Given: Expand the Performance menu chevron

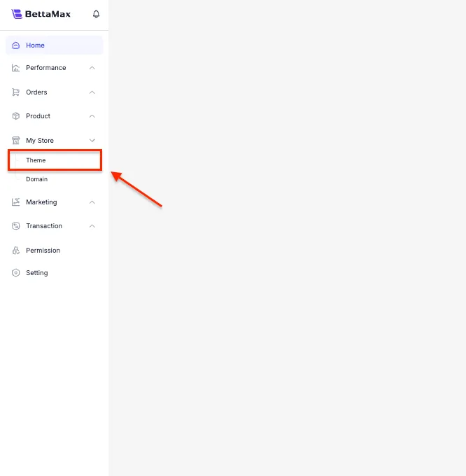Looking at the screenshot, I should (x=92, y=68).
